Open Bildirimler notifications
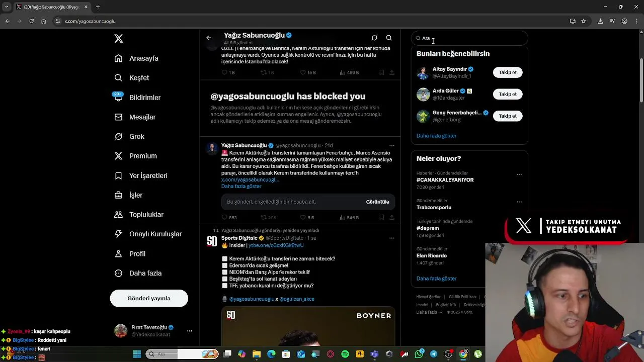 coord(137,98)
